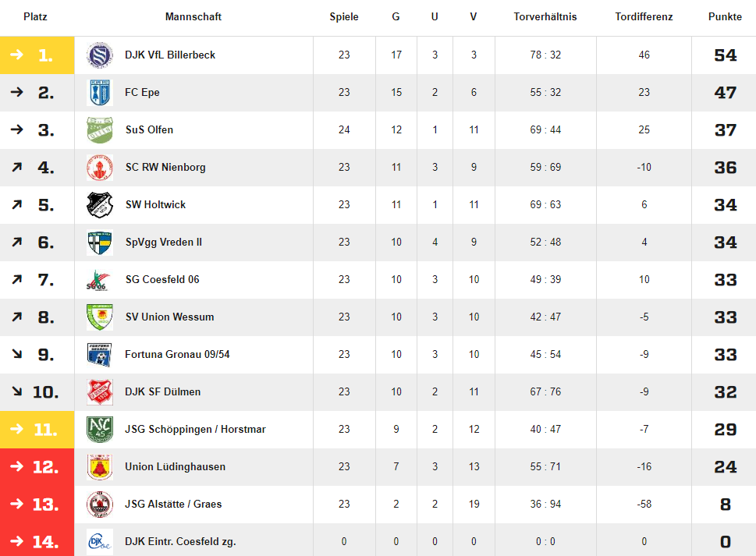The width and height of the screenshot is (756, 556).
Task: Select the SC RW Nienborg red emblem
Action: click(x=100, y=168)
